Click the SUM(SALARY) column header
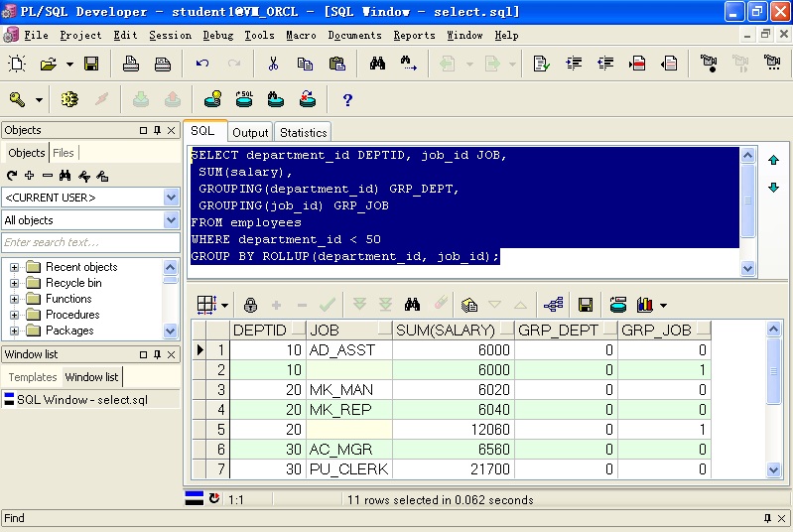793x532 pixels. pyautogui.click(x=454, y=331)
